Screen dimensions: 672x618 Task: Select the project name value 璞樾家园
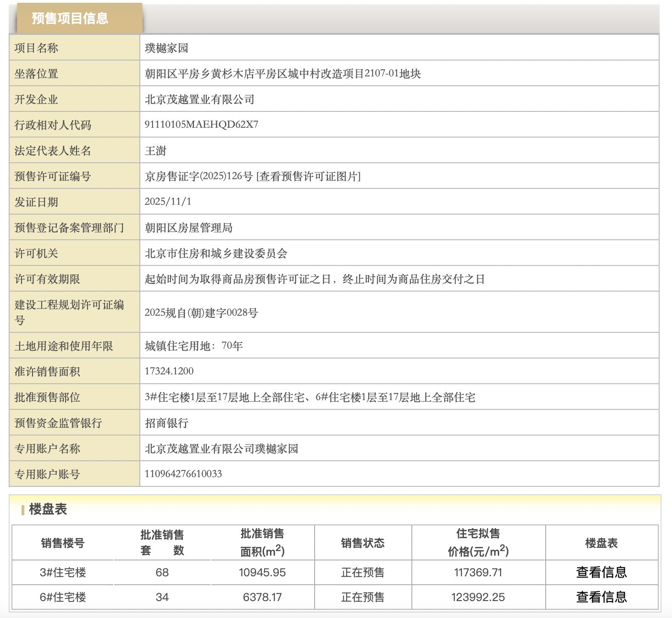pos(166,48)
